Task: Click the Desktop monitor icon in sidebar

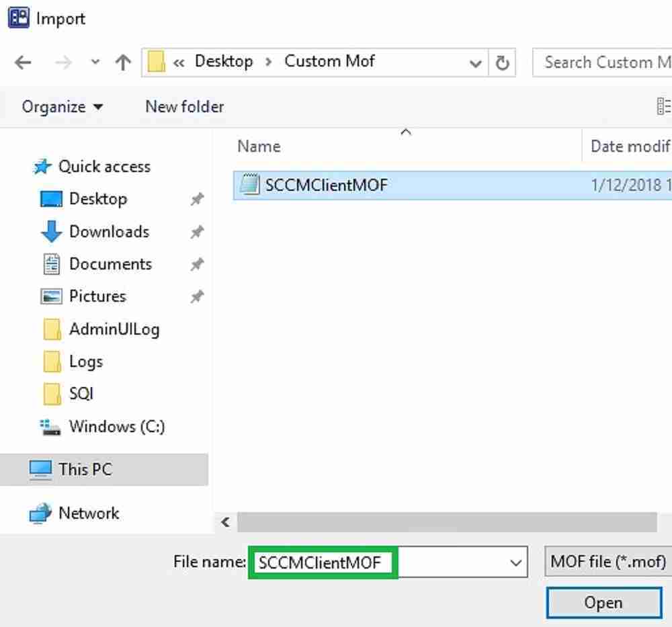Action: click(52, 199)
